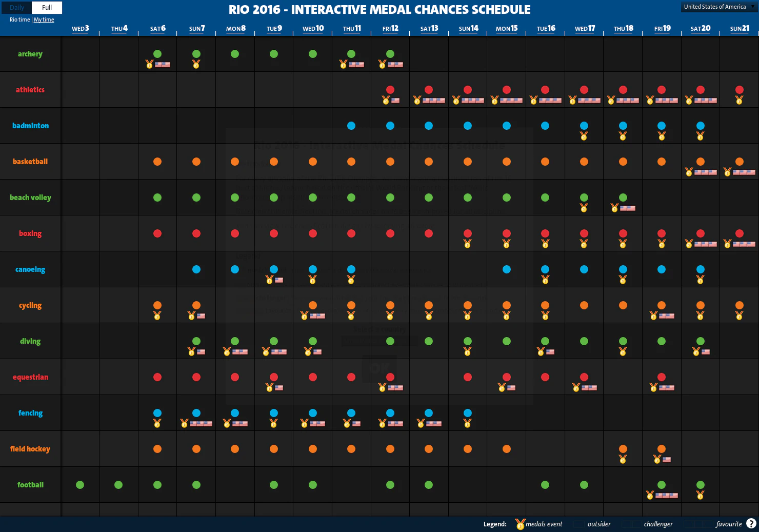Open the United States of America country dropdown
This screenshot has width=759, height=532.
[x=718, y=7]
